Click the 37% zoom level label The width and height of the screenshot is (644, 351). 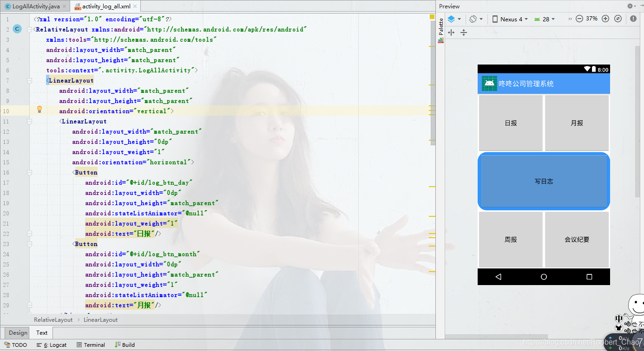(x=592, y=19)
